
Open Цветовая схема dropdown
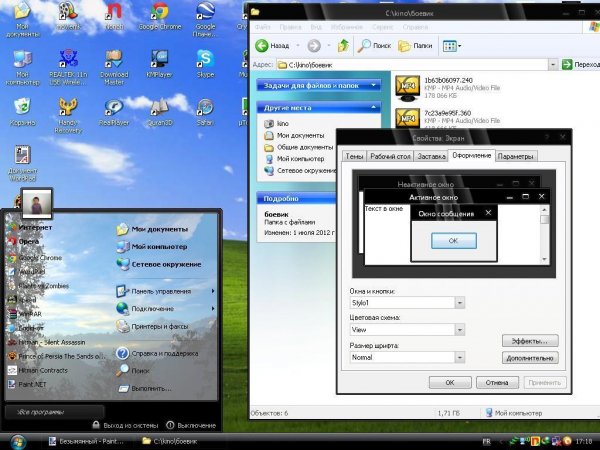(460, 329)
